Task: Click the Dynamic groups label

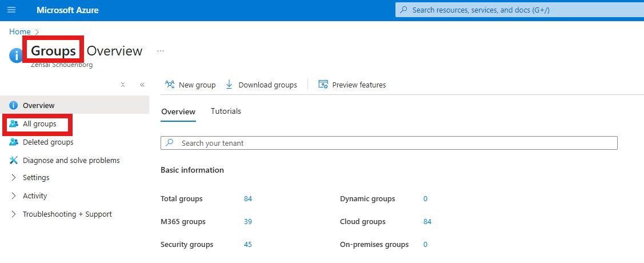Action: coord(367,199)
